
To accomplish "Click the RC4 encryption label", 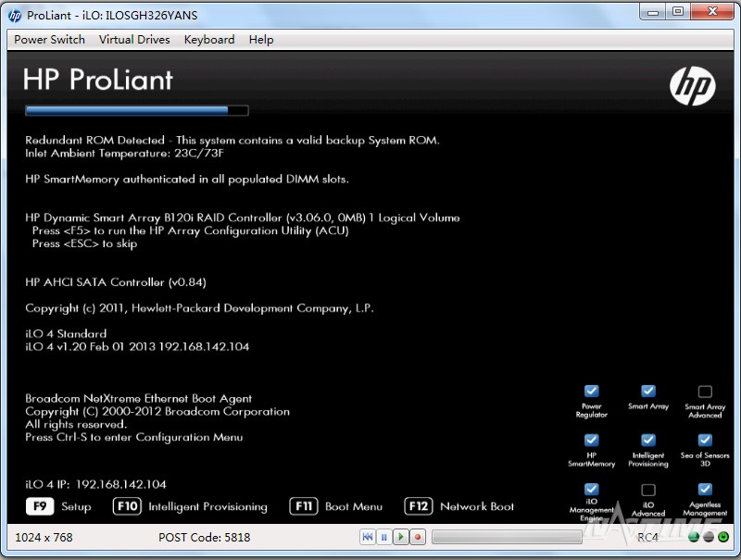I will (x=647, y=538).
